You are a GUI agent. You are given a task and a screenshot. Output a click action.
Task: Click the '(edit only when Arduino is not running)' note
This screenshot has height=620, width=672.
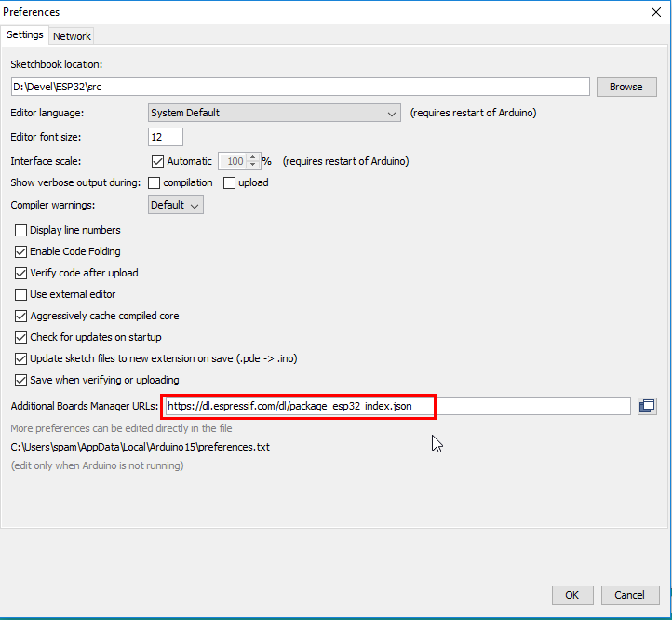point(98,465)
